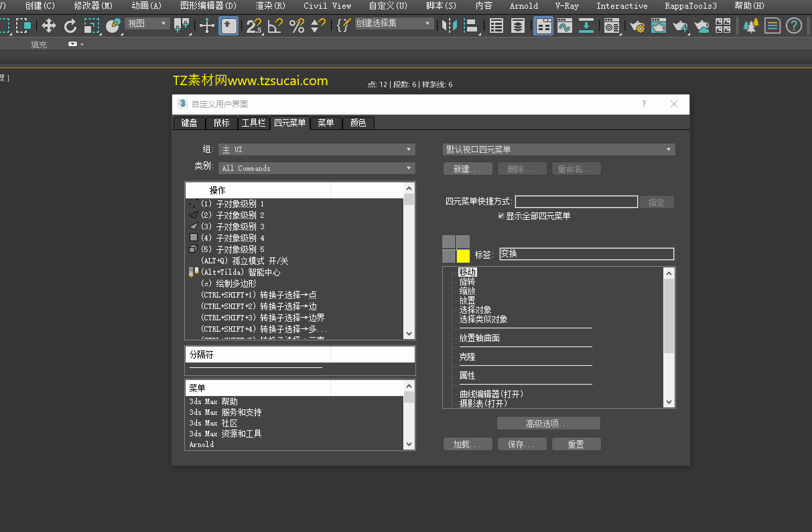
Task: Switch to the 菜单 tab
Action: (326, 123)
